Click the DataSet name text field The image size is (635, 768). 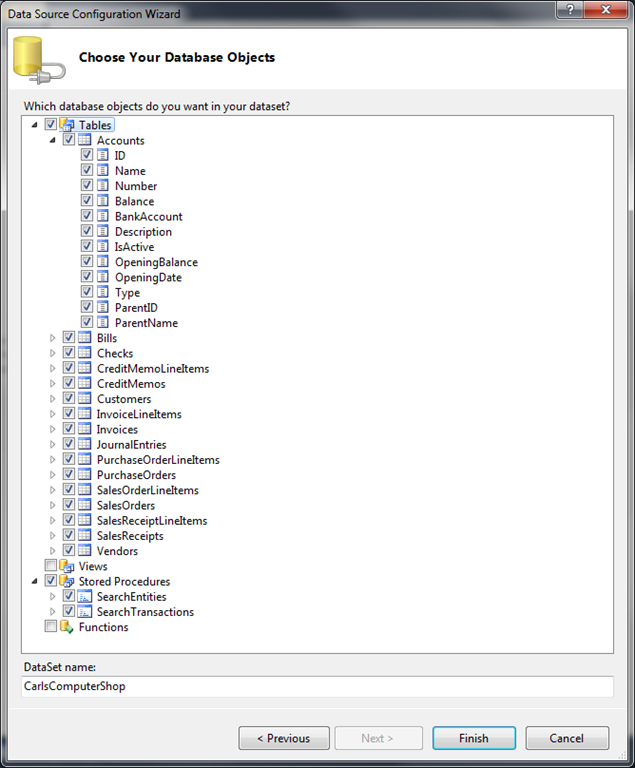(x=317, y=687)
